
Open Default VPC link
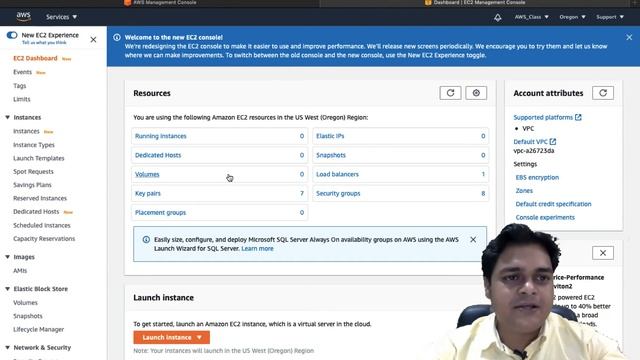pos(530,142)
